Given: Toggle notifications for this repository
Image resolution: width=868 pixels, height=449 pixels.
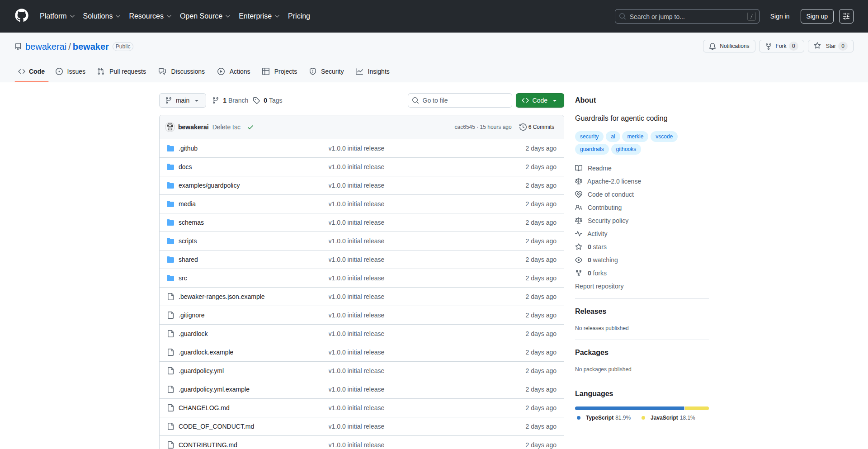Looking at the screenshot, I should point(729,46).
